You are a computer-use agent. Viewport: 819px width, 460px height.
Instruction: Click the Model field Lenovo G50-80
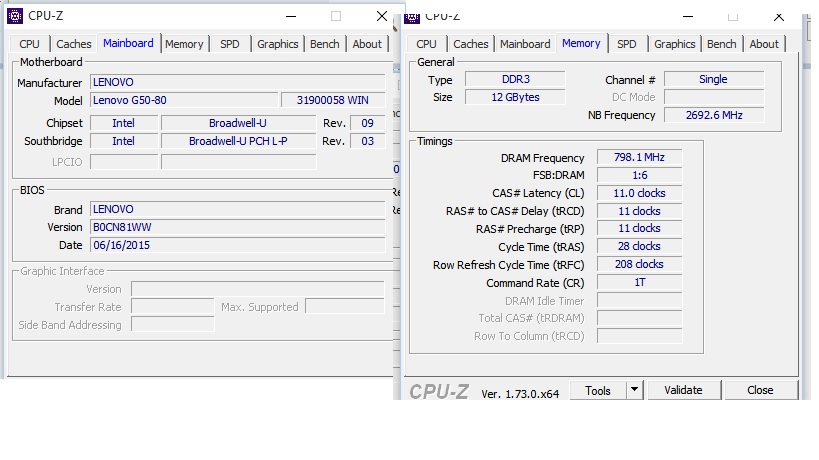click(184, 100)
